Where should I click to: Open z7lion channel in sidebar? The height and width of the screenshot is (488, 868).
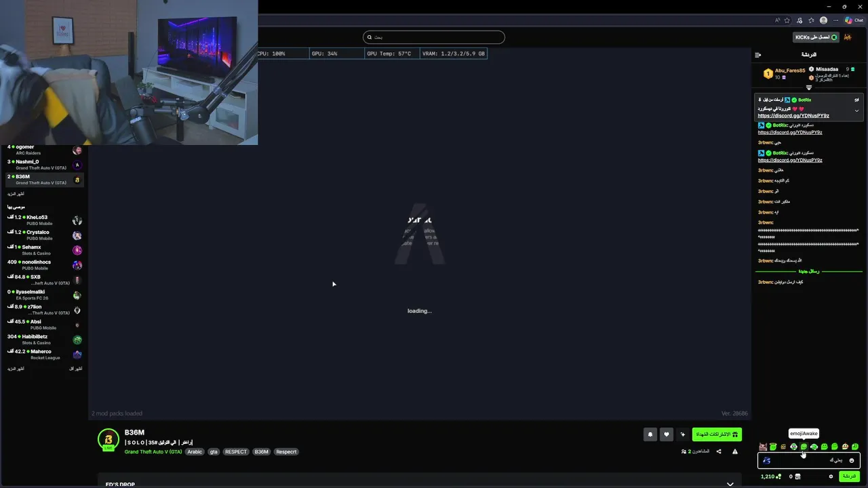coord(44,310)
